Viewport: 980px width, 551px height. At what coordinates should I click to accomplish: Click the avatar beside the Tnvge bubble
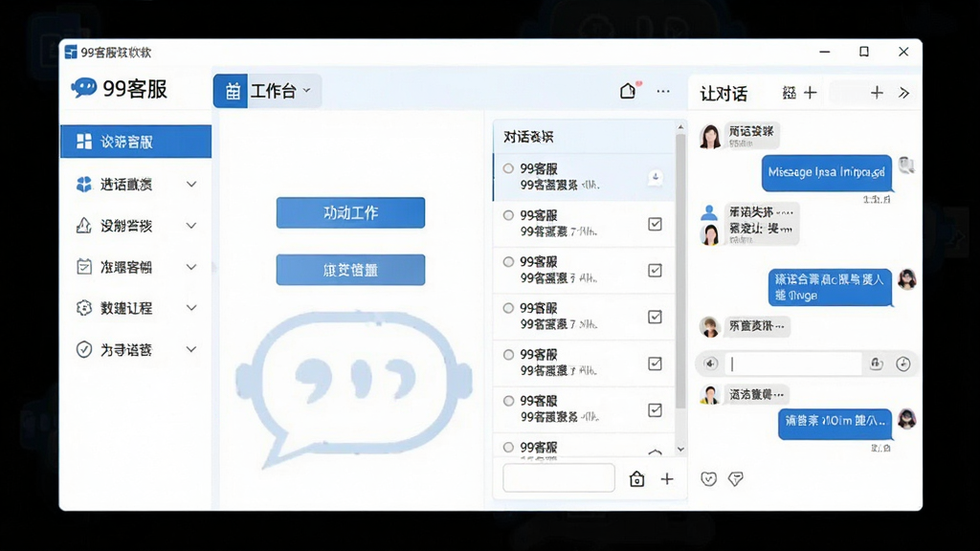[907, 279]
